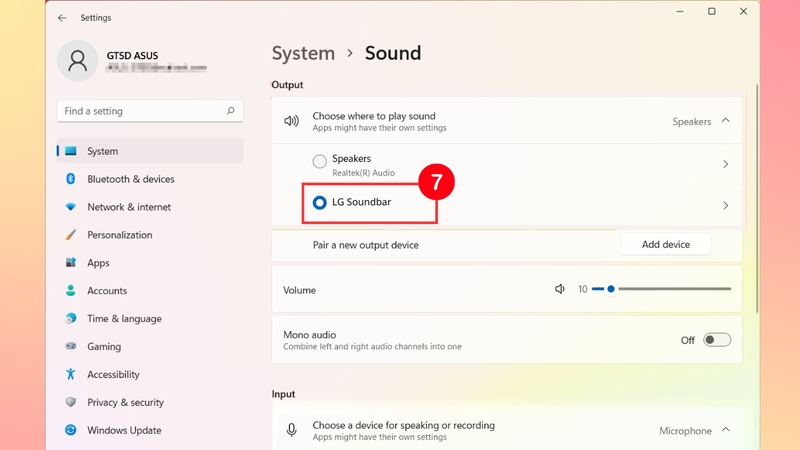Viewport: 800px width, 450px height.
Task: Open LG Soundbar properties chevron
Action: (x=726, y=206)
